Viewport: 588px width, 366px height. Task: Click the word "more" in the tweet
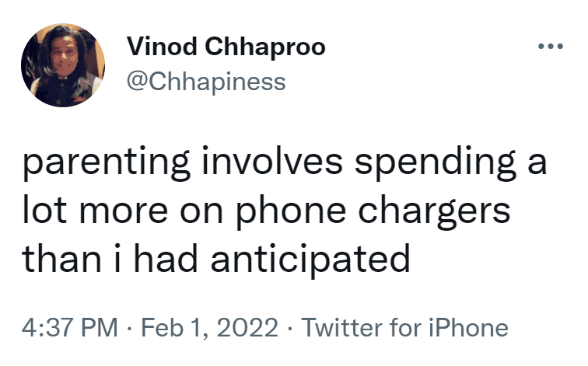point(124,211)
